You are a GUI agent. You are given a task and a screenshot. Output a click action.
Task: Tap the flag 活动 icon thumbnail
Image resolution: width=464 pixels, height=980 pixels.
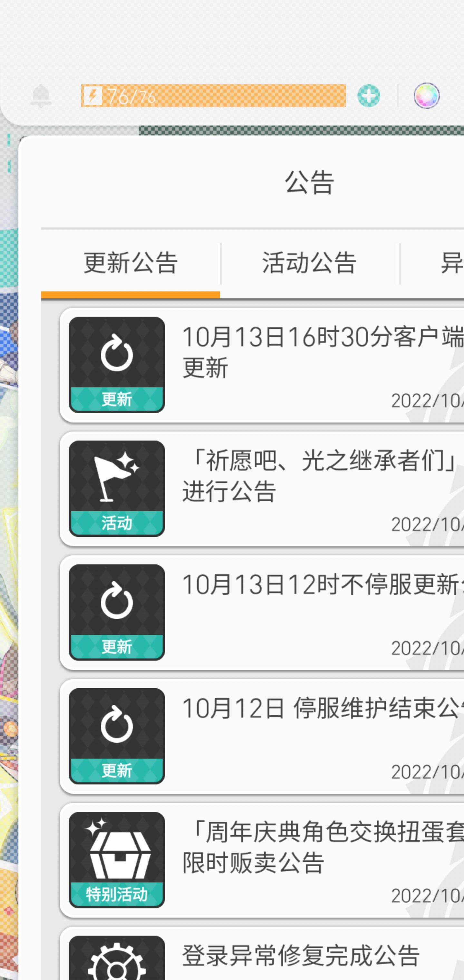click(x=117, y=488)
